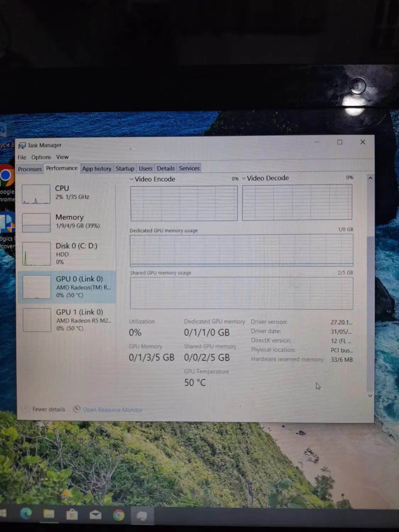Viewport: 399px width, 532px height.
Task: Click the Windows Start button
Action: point(3,514)
